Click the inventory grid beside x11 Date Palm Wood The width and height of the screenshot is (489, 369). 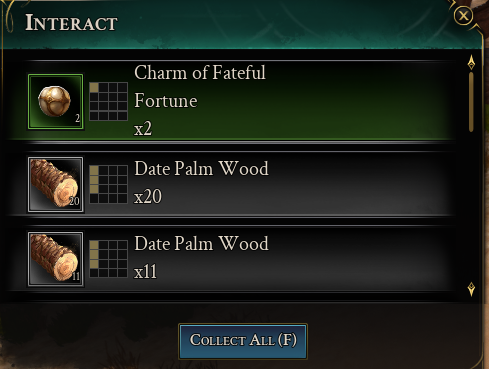coord(109,259)
